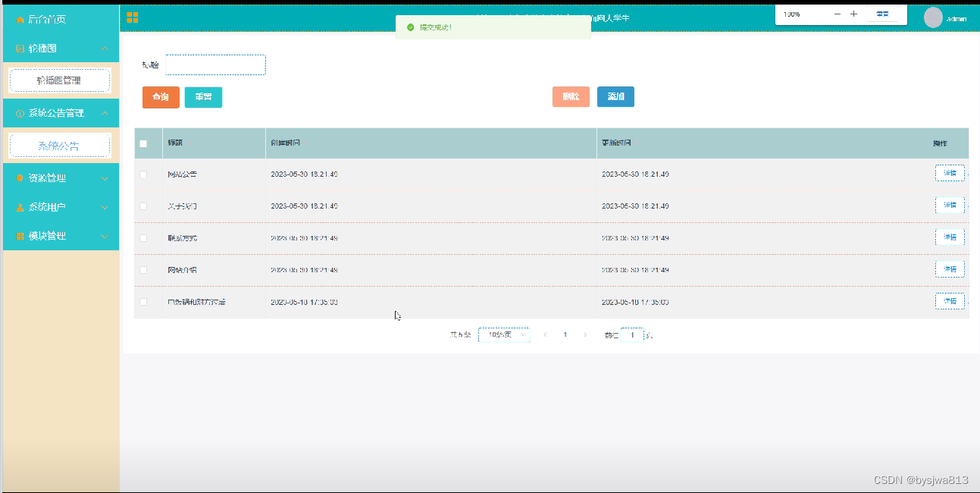Image resolution: width=980 pixels, height=493 pixels.
Task: Click the teal 重置 button
Action: click(203, 97)
